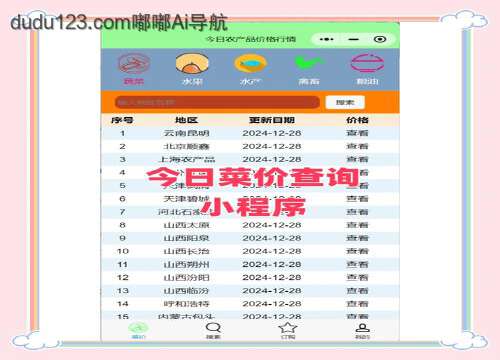Focus the red market search input field

tap(217, 102)
